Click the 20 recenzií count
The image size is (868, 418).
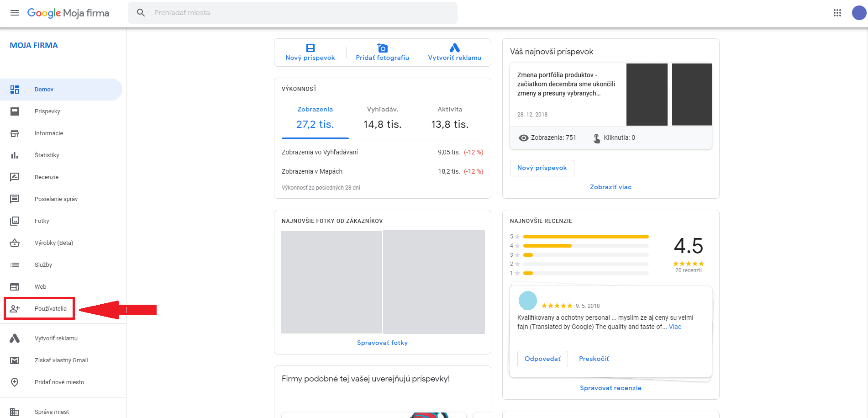click(689, 271)
